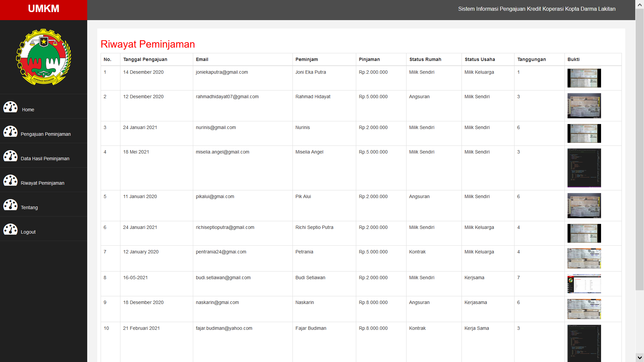Click the Tanggal Pengajuan column header
The image size is (644, 362).
[x=145, y=59]
